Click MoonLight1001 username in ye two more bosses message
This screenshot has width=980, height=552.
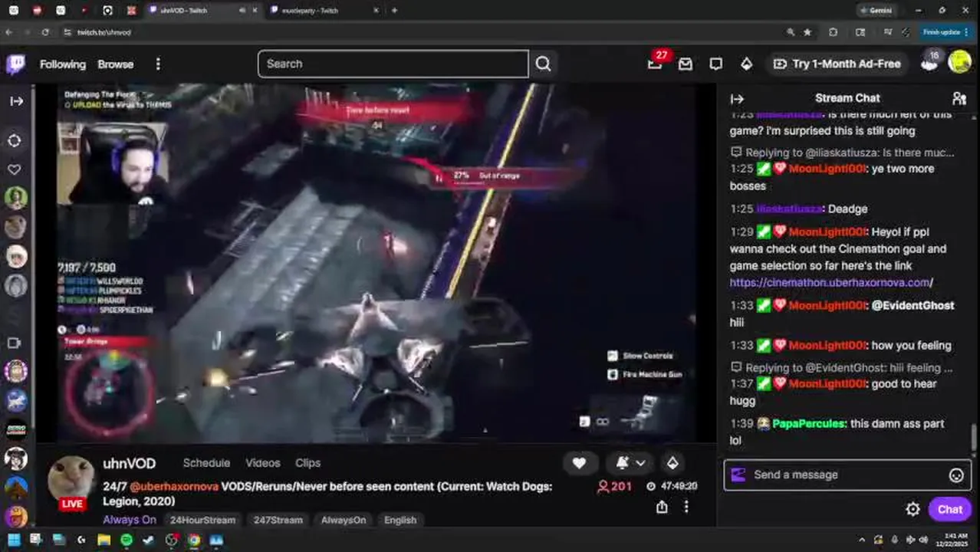(827, 169)
